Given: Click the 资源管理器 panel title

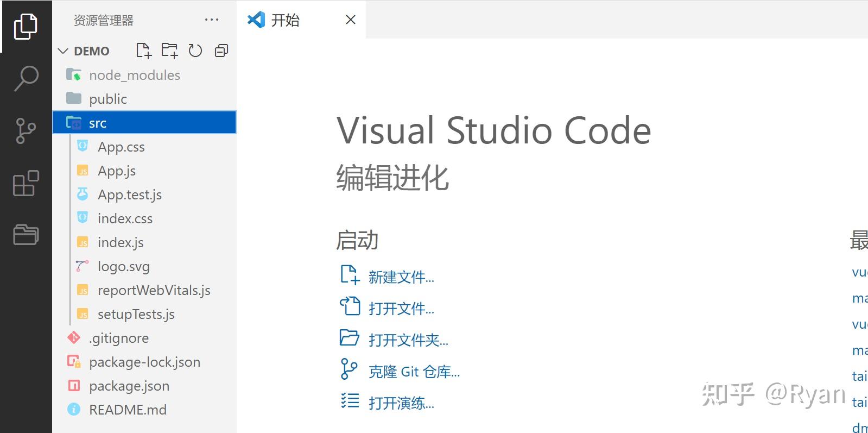Looking at the screenshot, I should pos(104,20).
